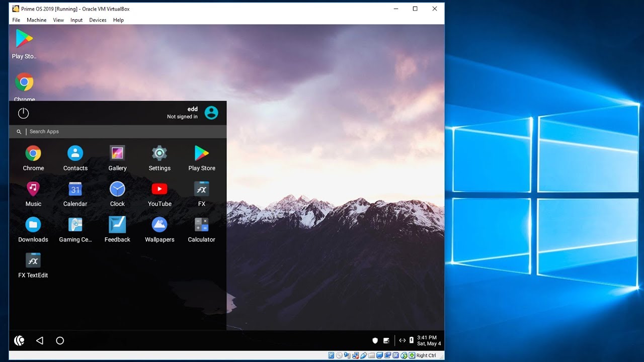This screenshot has height=362, width=644.
Task: Click the Prime OS start menu logo
Action: (x=20, y=340)
